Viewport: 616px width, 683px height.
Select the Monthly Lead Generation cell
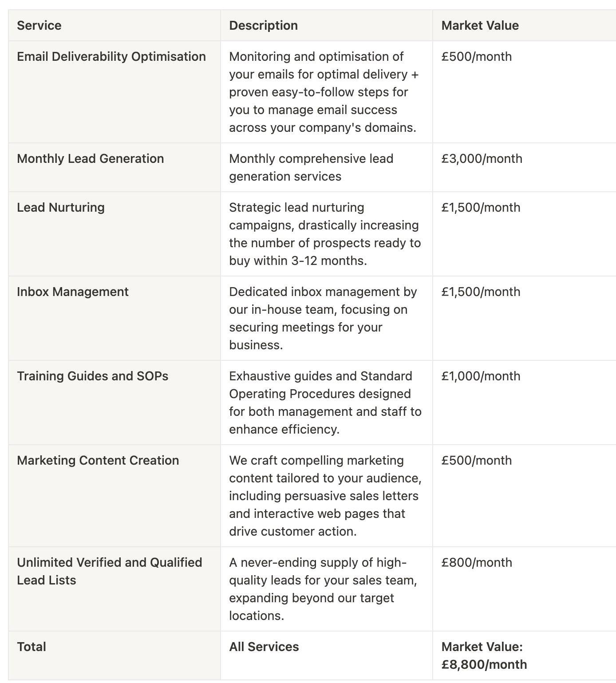click(x=115, y=167)
